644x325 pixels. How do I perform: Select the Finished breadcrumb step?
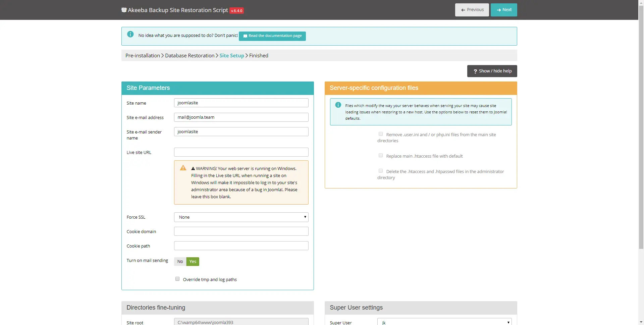coord(259,56)
